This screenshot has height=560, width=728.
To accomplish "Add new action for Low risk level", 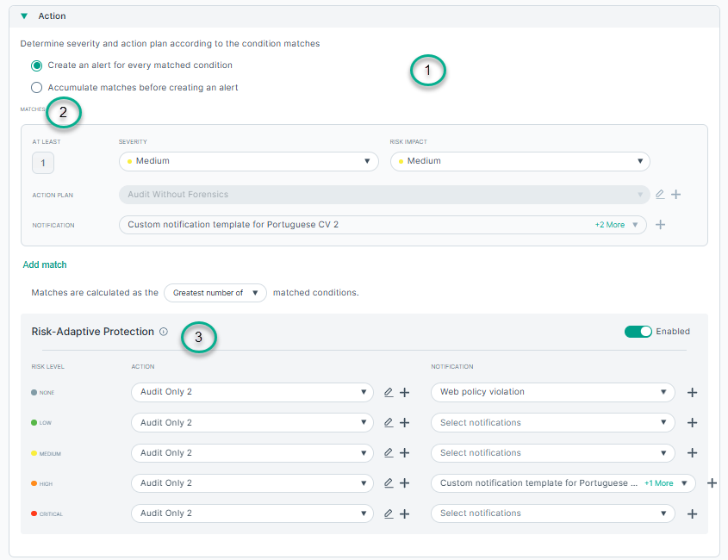I will pos(405,423).
